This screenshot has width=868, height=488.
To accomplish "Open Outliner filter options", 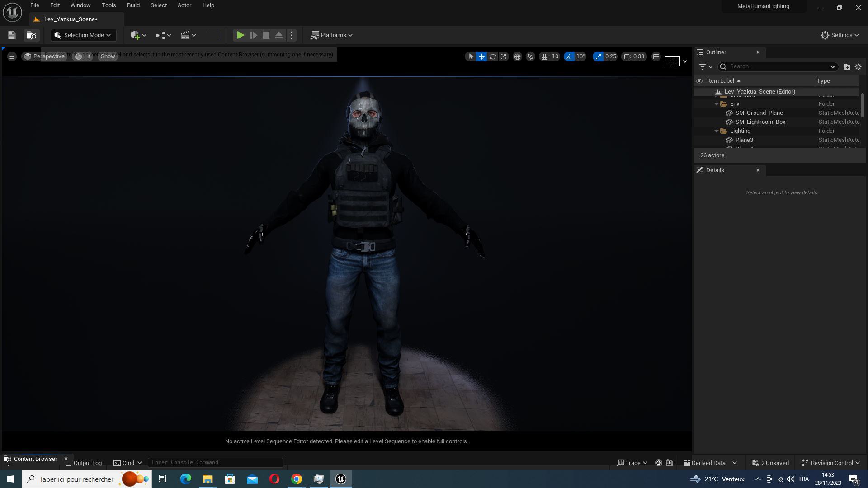I will (705, 67).
